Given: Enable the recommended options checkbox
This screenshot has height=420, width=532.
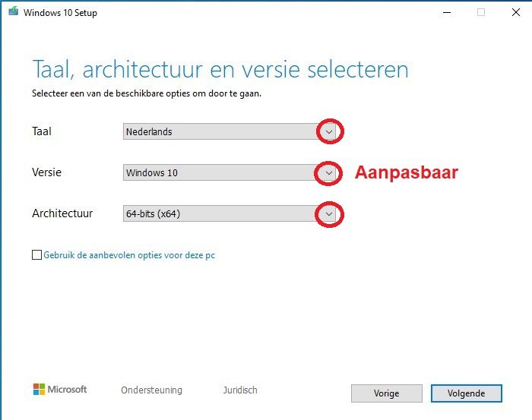Looking at the screenshot, I should pyautogui.click(x=37, y=256).
